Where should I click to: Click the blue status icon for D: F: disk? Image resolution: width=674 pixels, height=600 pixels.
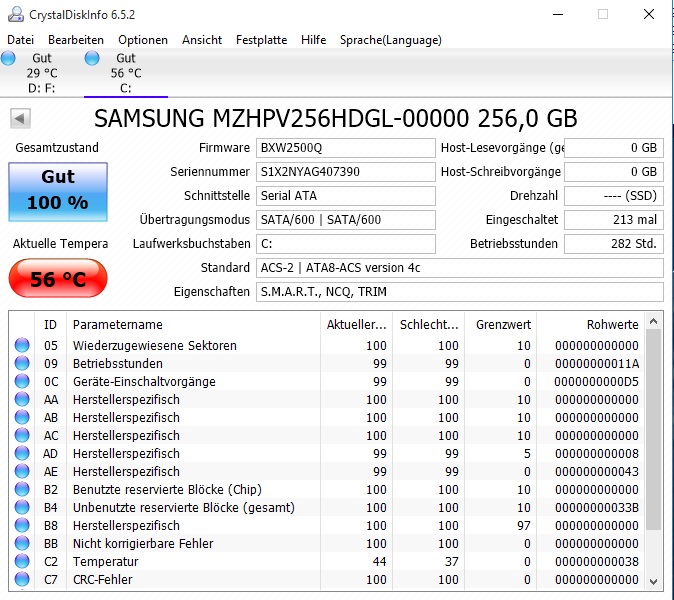(x=8, y=58)
